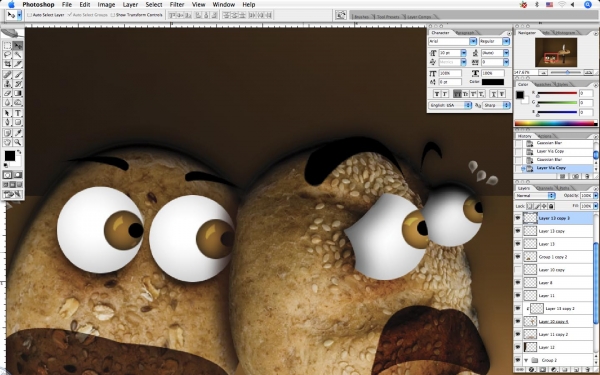Select the Slice tool
This screenshot has width=600, height=375.
click(x=18, y=64)
